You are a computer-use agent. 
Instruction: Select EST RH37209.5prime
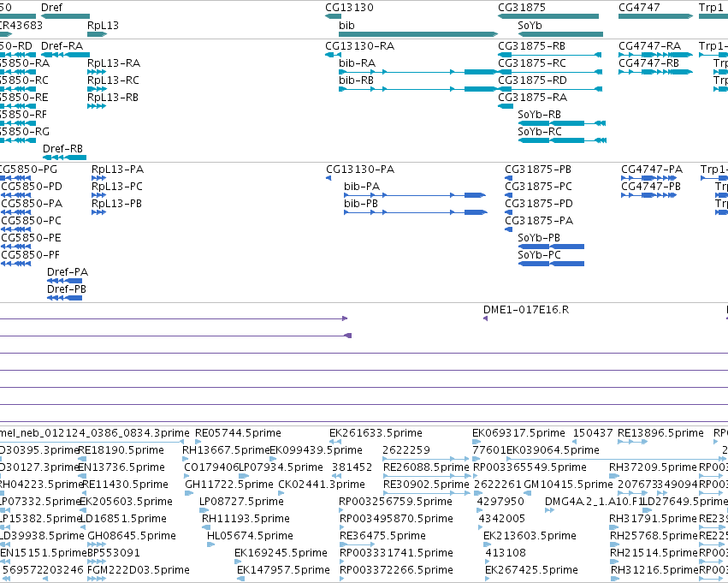pyautogui.click(x=613, y=476)
